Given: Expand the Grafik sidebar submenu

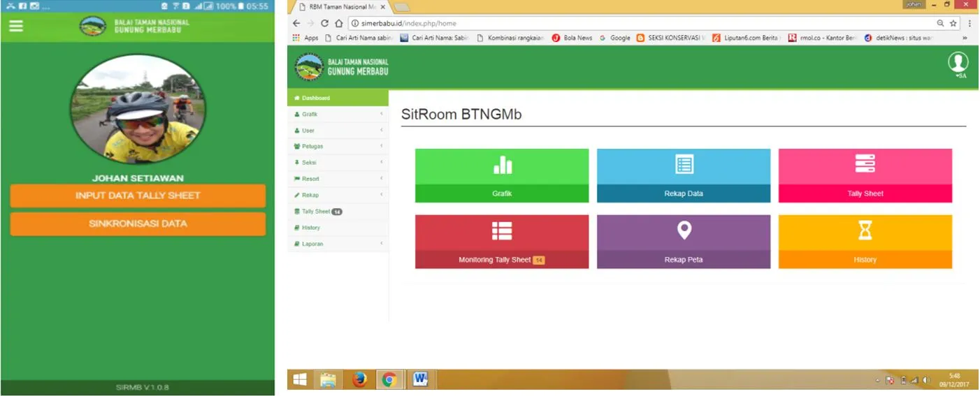Looking at the screenshot, I should click(336, 114).
